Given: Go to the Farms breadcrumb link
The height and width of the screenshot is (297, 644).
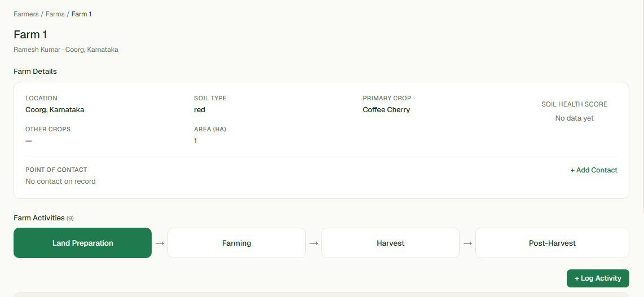Looking at the screenshot, I should click(55, 14).
